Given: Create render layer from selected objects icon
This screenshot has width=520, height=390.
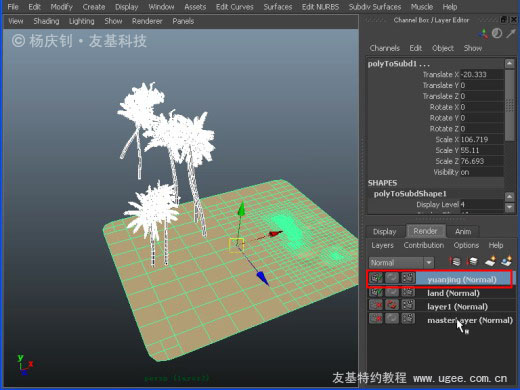Looking at the screenshot, I should click(x=507, y=262).
